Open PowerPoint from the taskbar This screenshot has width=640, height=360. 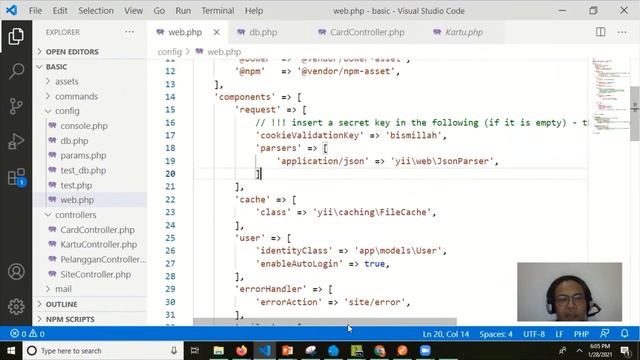point(287,351)
